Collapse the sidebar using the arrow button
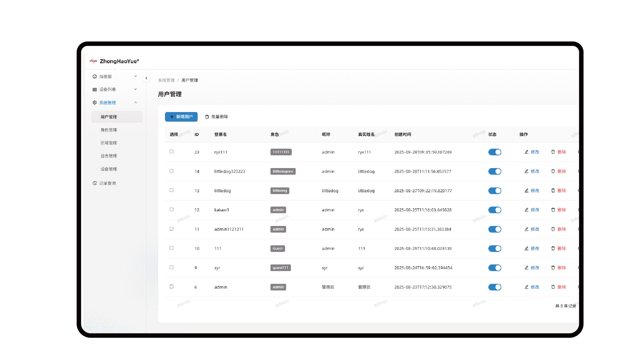 coord(146,78)
